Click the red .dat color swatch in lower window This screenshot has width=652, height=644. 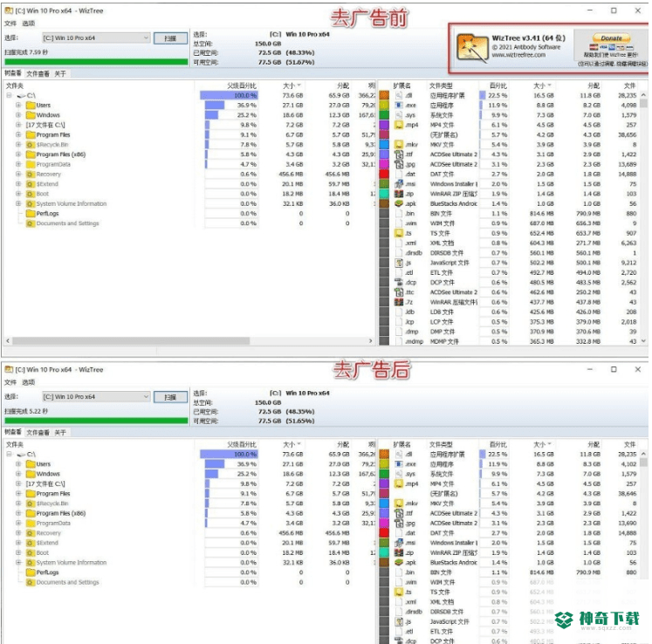[384, 533]
